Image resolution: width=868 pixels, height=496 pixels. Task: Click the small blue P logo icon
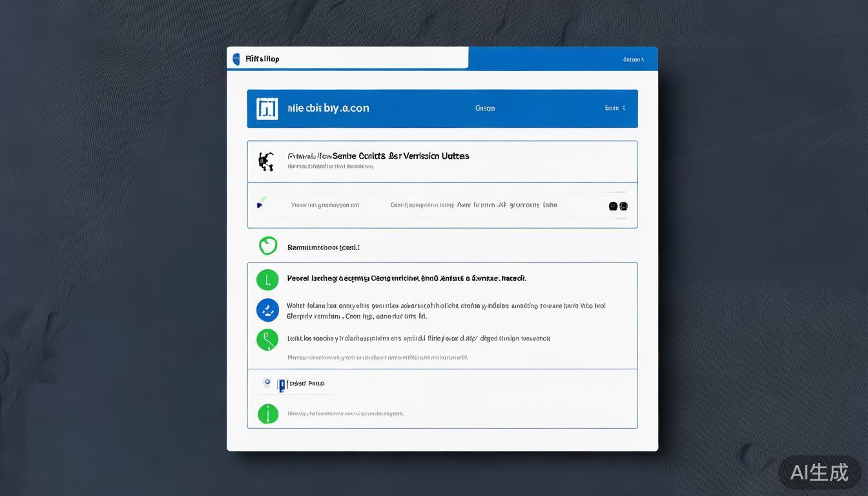coord(281,385)
